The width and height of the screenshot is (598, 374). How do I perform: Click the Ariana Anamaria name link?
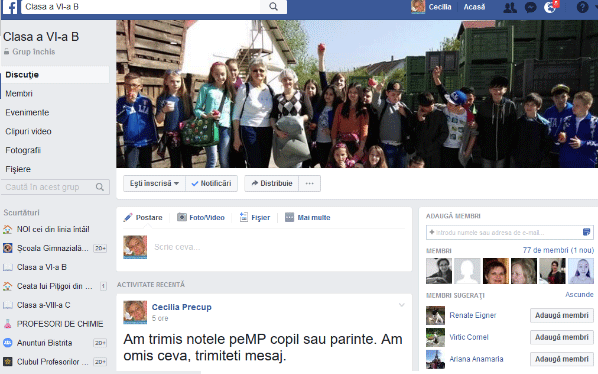[476, 359]
